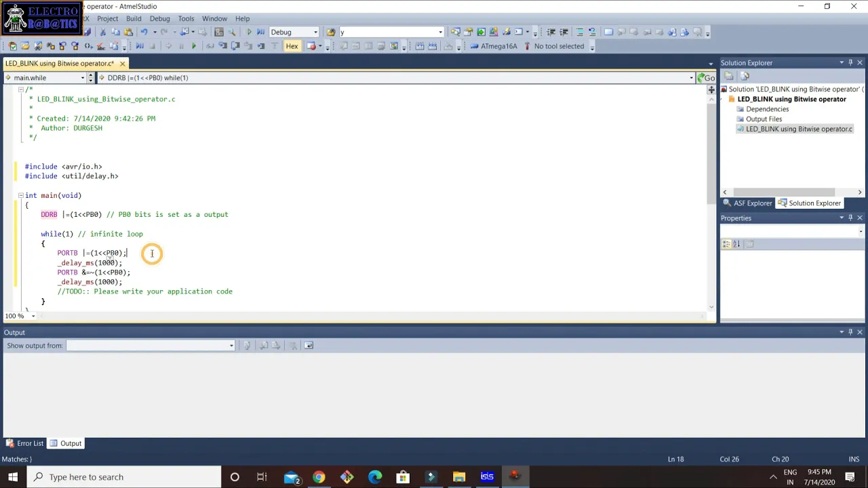Click the Toggle Word Wrap icon in Output
The image size is (868, 488).
point(309,346)
